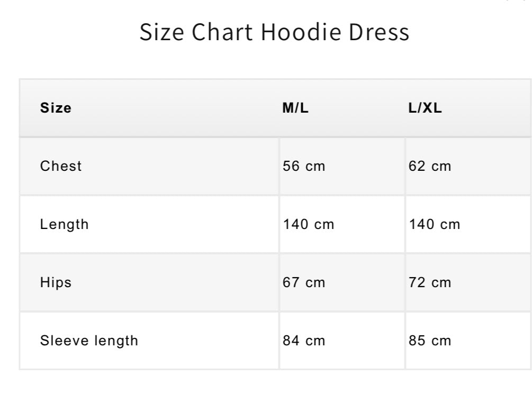Select L/XL length value of 140 cm
532x394 pixels.
tap(435, 224)
